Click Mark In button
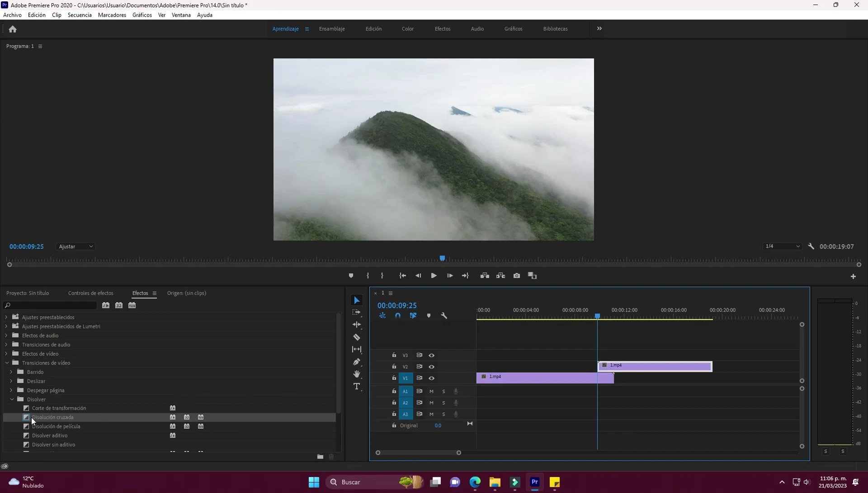This screenshot has width=868, height=493. tap(368, 276)
